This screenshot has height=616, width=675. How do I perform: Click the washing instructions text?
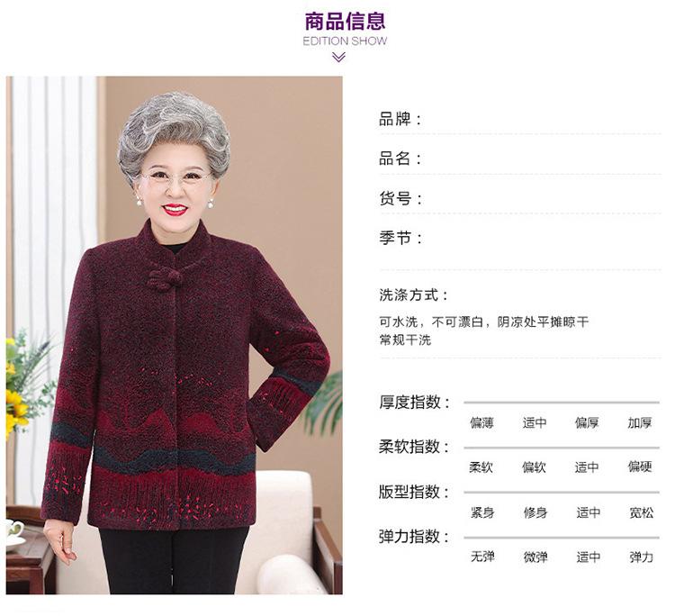tap(483, 331)
